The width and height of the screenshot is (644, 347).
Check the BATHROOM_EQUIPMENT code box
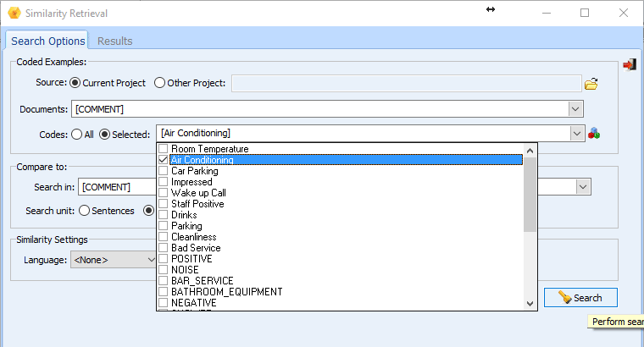pos(164,292)
